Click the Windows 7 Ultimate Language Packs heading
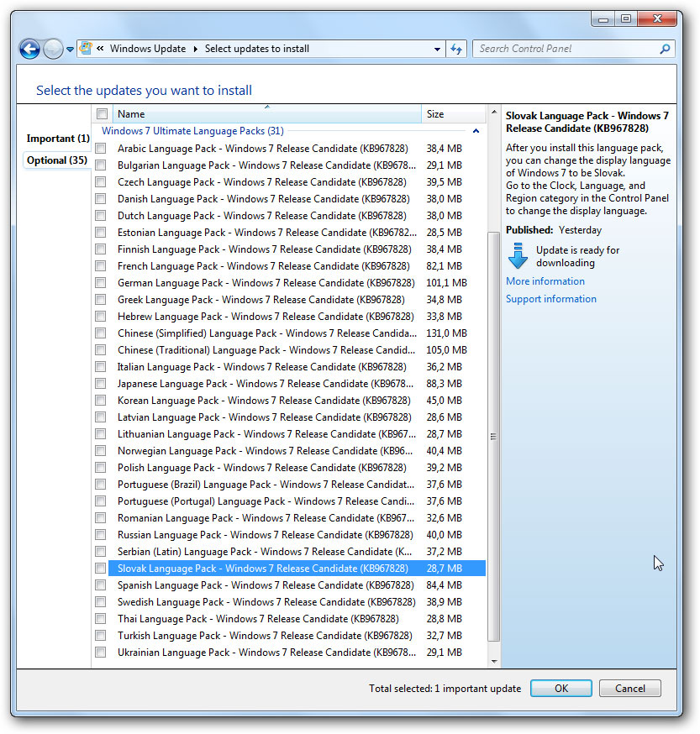Screen dimensions: 700x734 coord(192,131)
